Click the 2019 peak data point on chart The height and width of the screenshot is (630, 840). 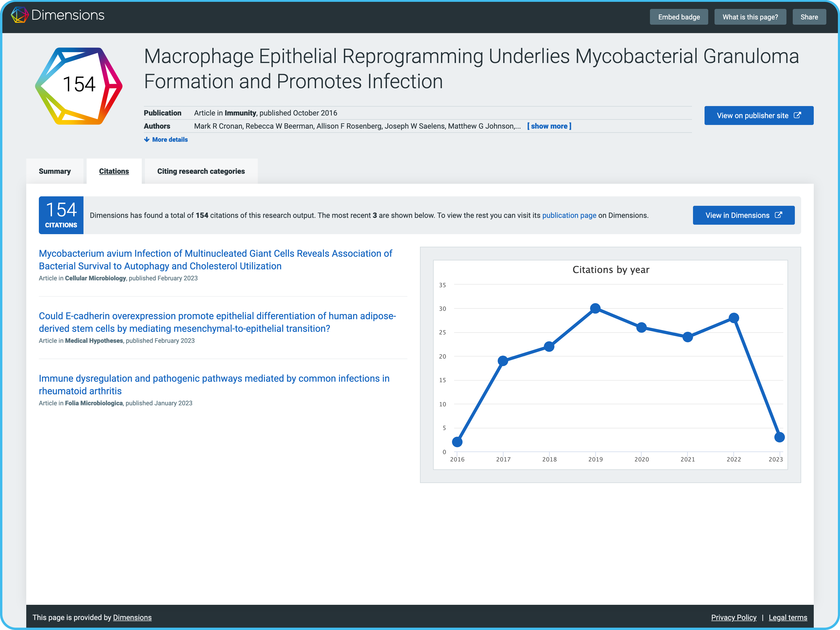click(595, 308)
